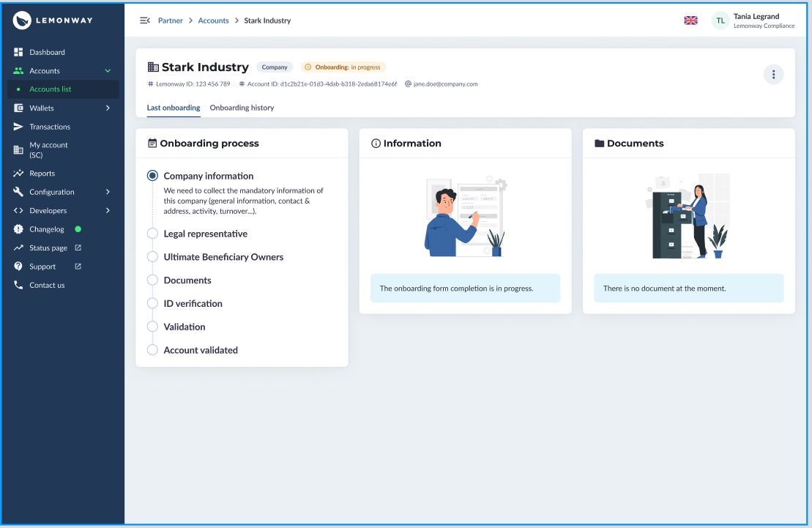Select the Company information step radio
The height and width of the screenshot is (528, 812).
click(152, 176)
